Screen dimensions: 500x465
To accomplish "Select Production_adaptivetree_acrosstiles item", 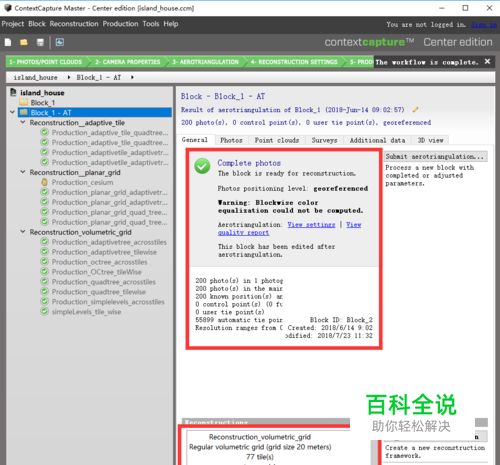I will pyautogui.click(x=109, y=242).
